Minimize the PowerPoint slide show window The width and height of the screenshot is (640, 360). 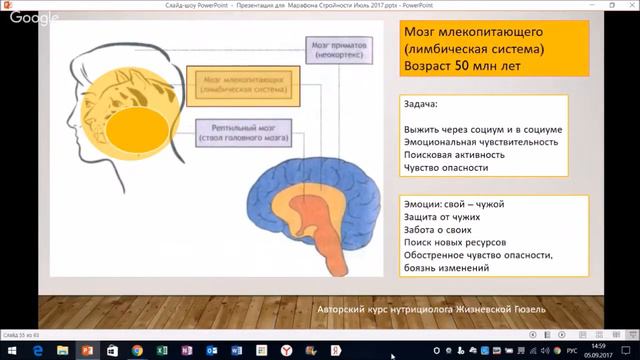[x=593, y=5]
